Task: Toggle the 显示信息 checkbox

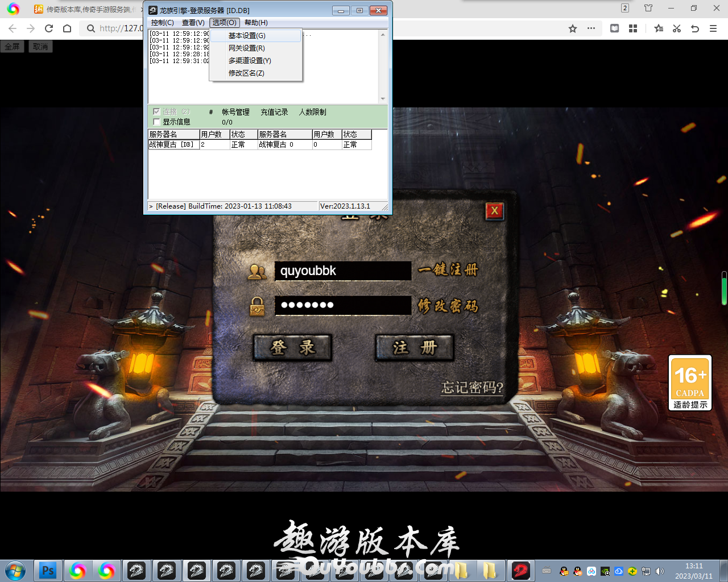Action: point(157,122)
